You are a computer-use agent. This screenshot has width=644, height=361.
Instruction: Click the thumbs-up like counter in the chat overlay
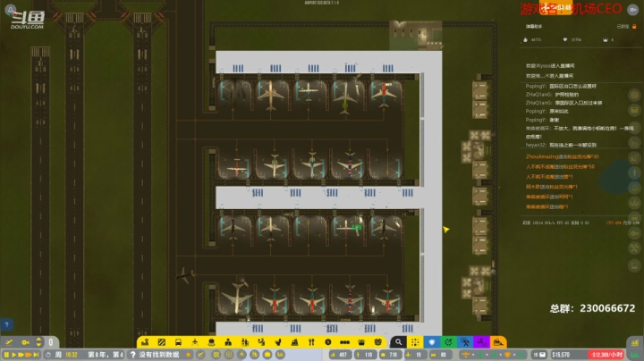[532, 40]
